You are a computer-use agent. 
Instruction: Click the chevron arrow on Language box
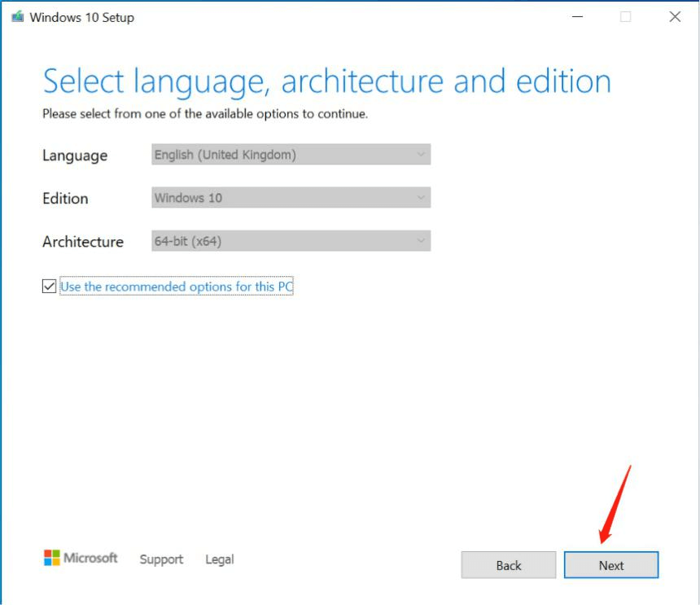(x=421, y=155)
